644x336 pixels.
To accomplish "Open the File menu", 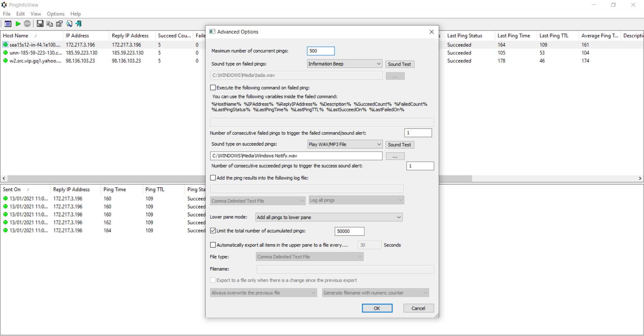I will 7,14.
